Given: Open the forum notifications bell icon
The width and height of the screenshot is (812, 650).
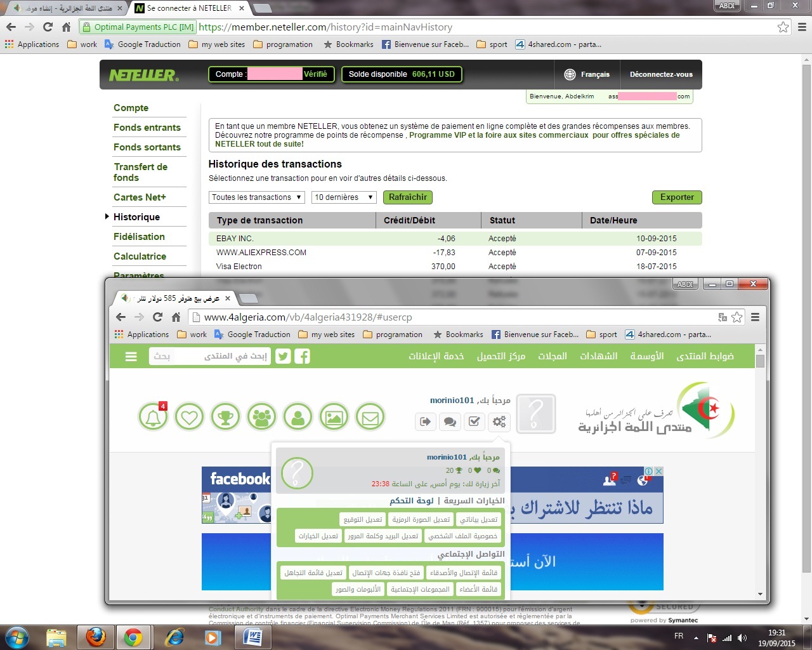Looking at the screenshot, I should 153,417.
